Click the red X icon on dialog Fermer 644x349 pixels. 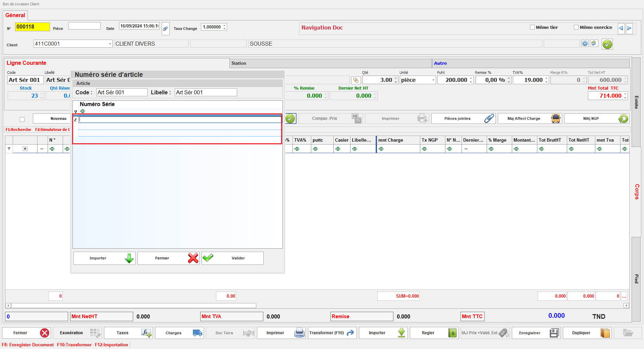pos(193,258)
